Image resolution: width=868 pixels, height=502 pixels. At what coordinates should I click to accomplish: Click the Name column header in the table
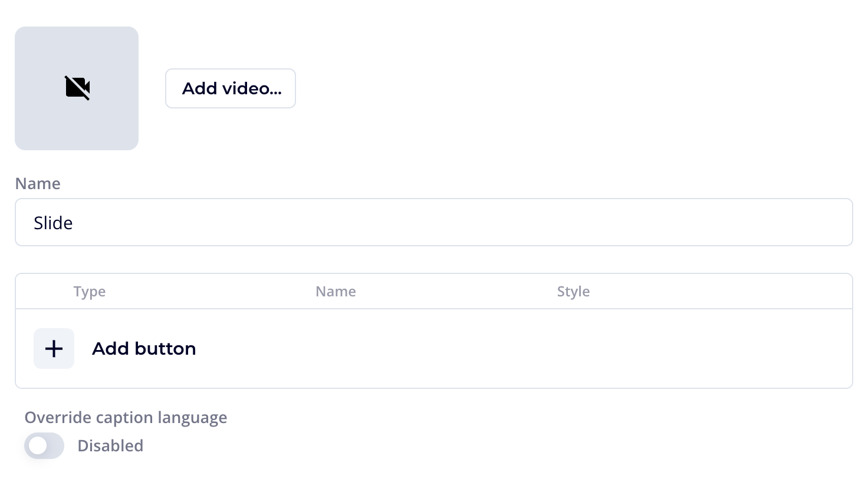click(336, 291)
